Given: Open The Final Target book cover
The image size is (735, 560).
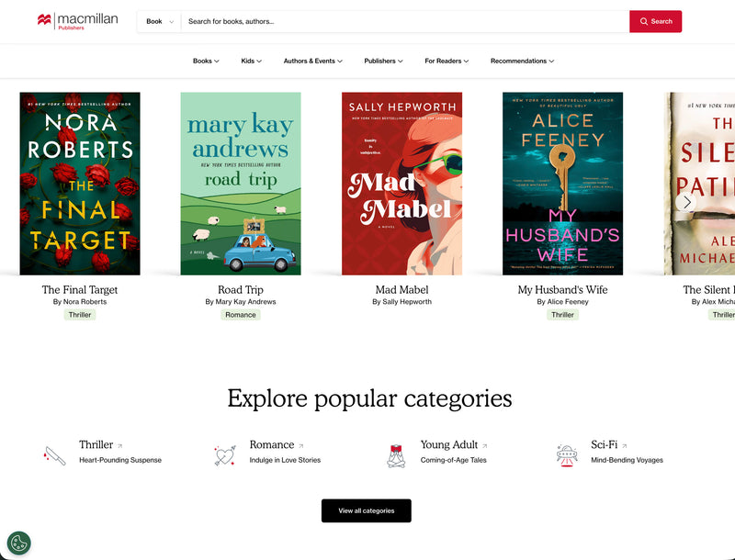Looking at the screenshot, I should tap(80, 184).
